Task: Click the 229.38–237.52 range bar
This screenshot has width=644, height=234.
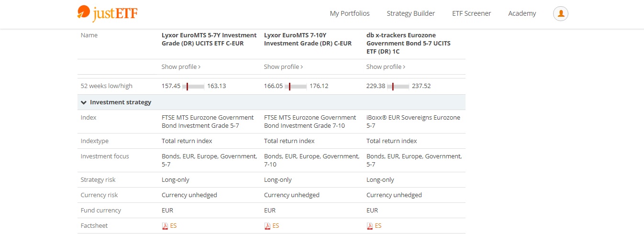Action: click(398, 86)
